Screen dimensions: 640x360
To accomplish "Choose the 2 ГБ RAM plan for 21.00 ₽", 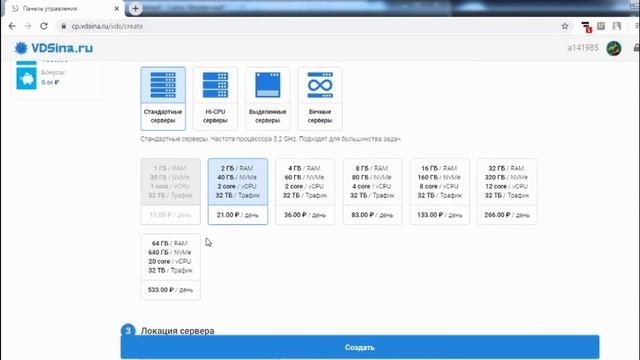I will (238, 191).
